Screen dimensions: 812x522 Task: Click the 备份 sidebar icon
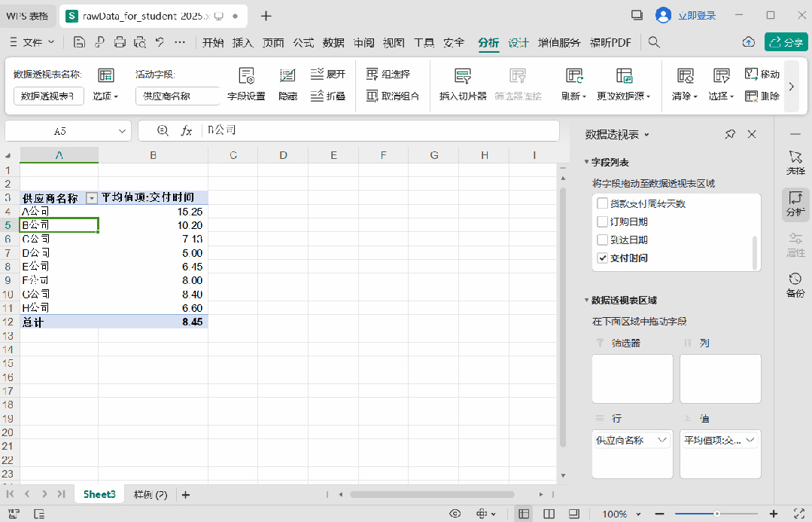click(795, 285)
